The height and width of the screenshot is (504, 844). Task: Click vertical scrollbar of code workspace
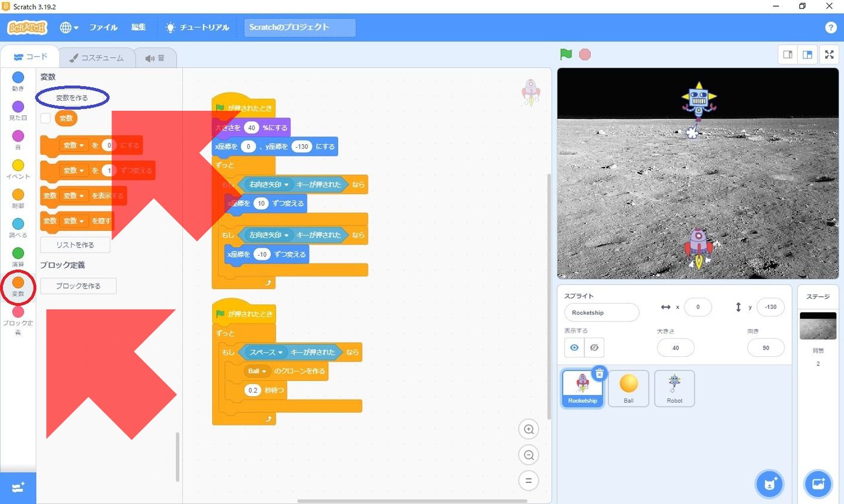(x=548, y=296)
